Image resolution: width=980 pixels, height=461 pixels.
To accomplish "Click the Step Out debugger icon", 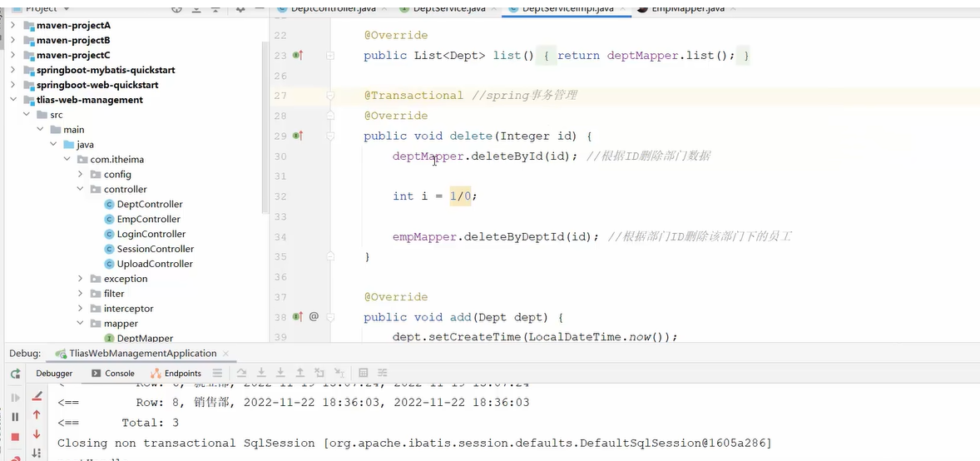I will pos(300,373).
